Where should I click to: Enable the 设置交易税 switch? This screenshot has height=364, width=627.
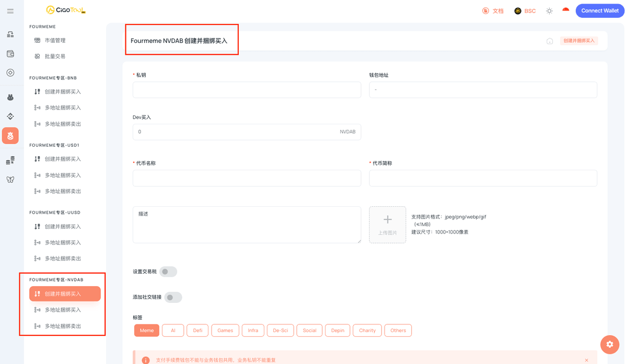pos(168,272)
